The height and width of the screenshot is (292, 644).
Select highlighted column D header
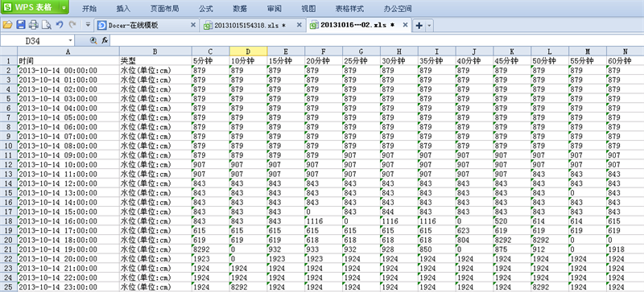click(248, 51)
